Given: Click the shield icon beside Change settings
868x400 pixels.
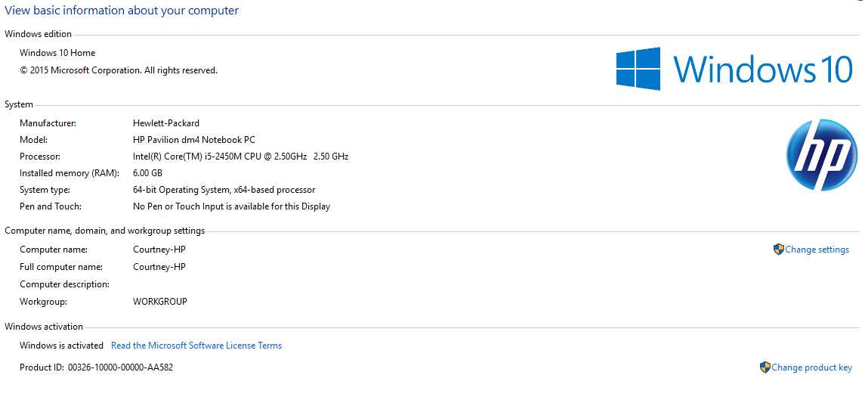Looking at the screenshot, I should click(x=778, y=250).
